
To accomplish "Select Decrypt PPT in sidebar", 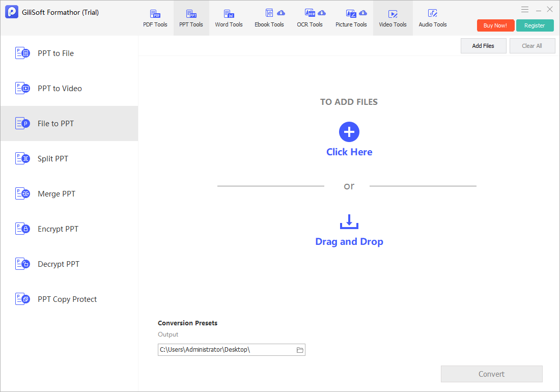I will click(69, 264).
